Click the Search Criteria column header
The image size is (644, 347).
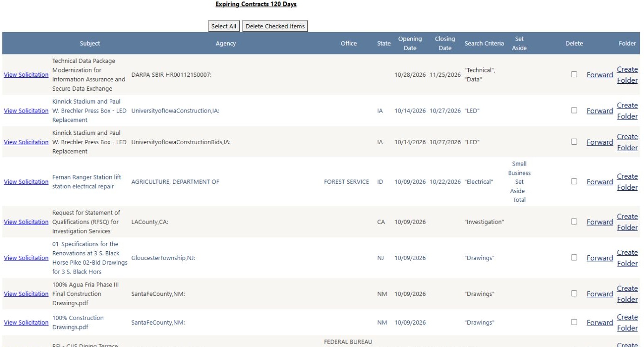coord(484,43)
